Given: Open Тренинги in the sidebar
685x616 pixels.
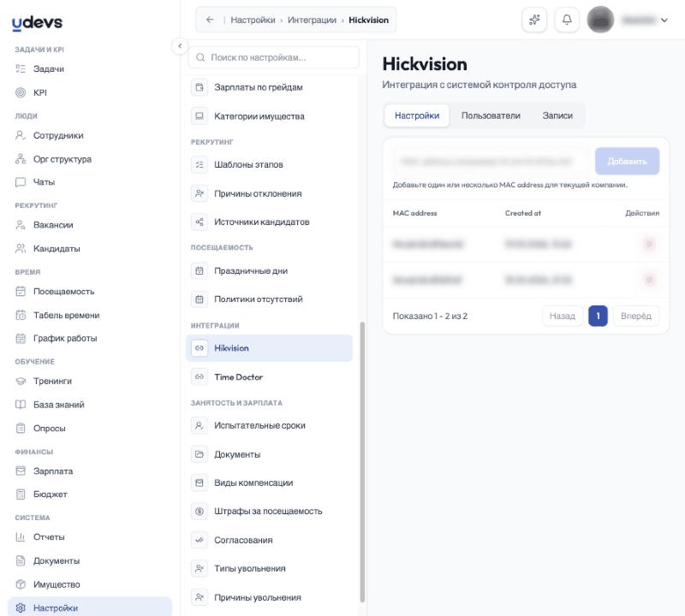Looking at the screenshot, I should (x=90, y=381).
